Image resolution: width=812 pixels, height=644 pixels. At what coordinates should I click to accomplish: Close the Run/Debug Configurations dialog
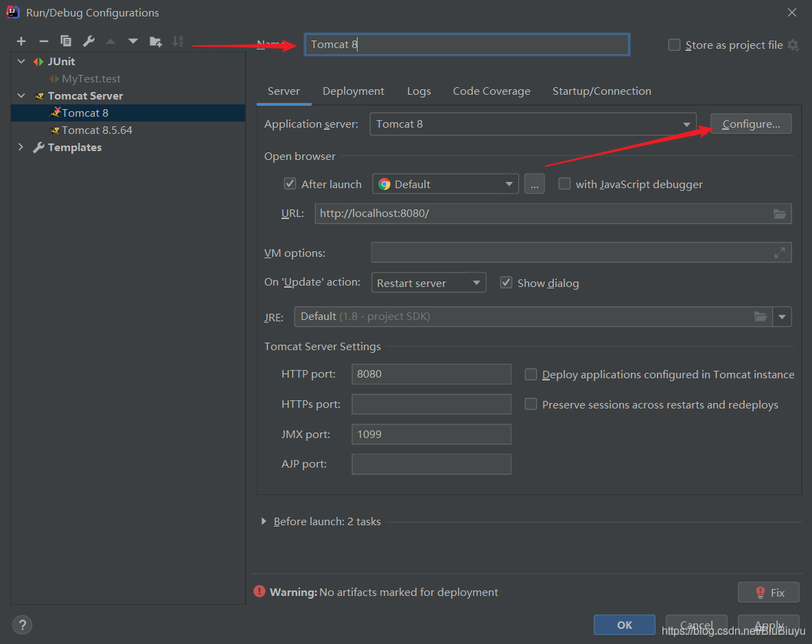click(792, 12)
